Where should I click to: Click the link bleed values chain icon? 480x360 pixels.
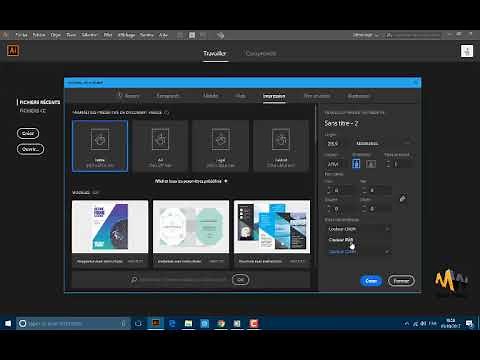[403, 199]
